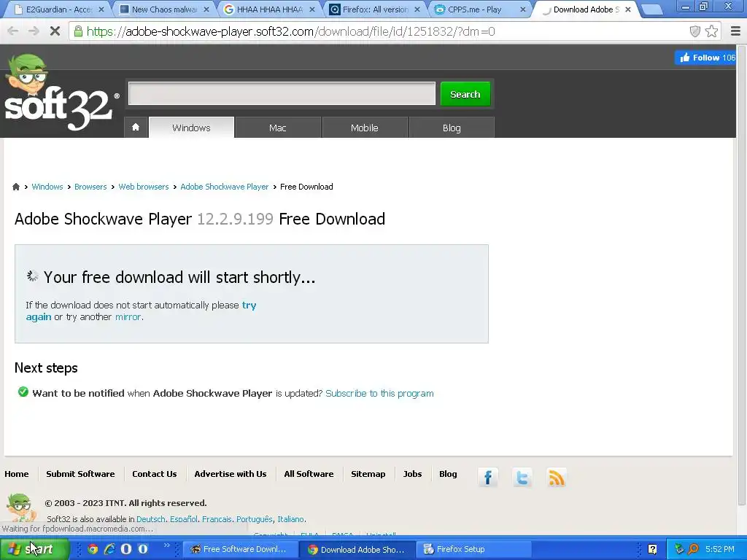747x560 pixels.
Task: Switch to Firefox All versions tab
Action: pos(375,9)
